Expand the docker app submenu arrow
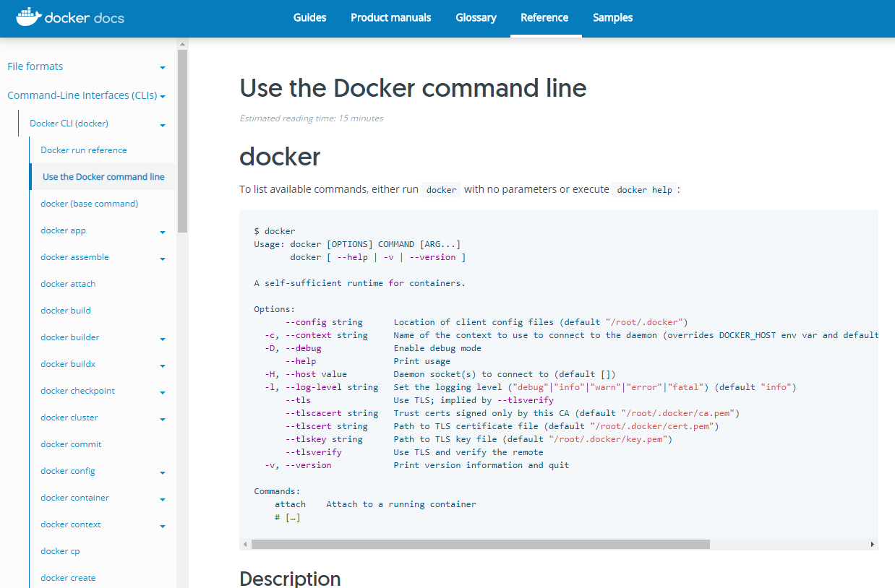This screenshot has width=895, height=588. tap(163, 232)
